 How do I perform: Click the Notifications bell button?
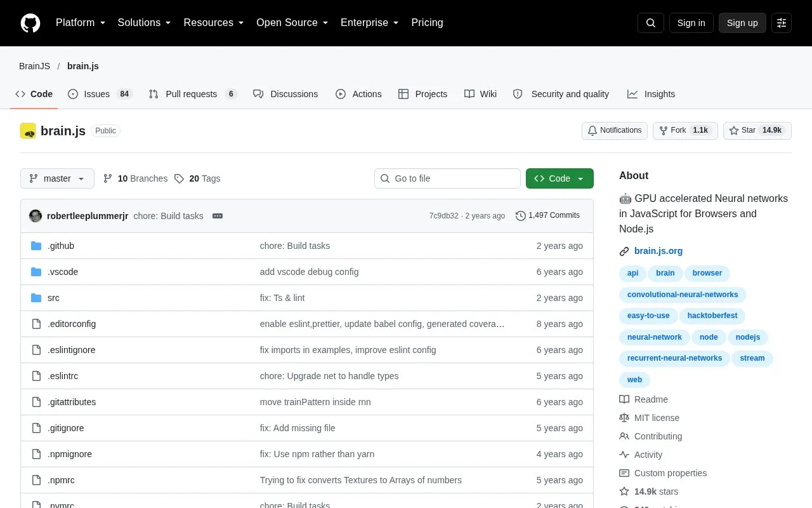[615, 130]
